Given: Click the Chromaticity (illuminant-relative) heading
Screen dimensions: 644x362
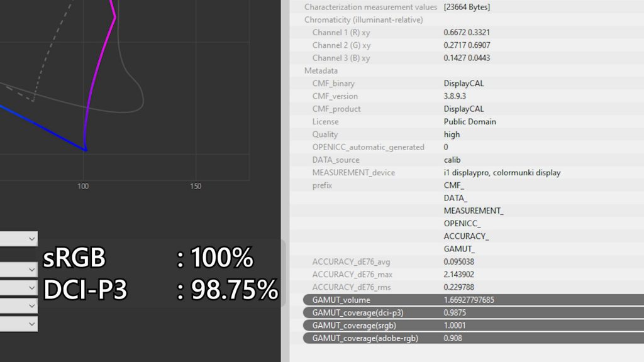Looking at the screenshot, I should pos(364,19).
